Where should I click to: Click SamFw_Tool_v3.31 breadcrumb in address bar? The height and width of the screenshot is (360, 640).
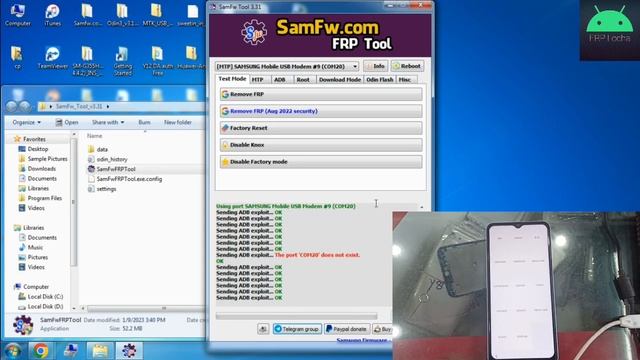click(79, 107)
